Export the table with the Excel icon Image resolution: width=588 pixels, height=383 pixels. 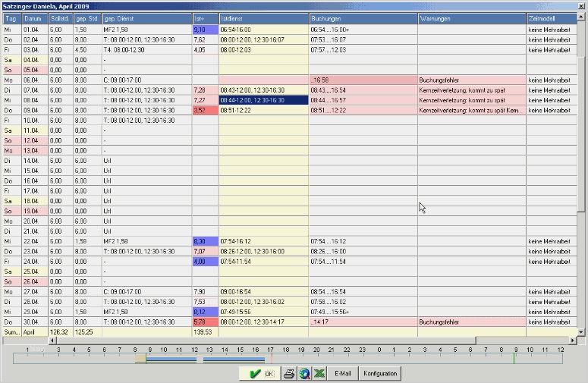(319, 373)
